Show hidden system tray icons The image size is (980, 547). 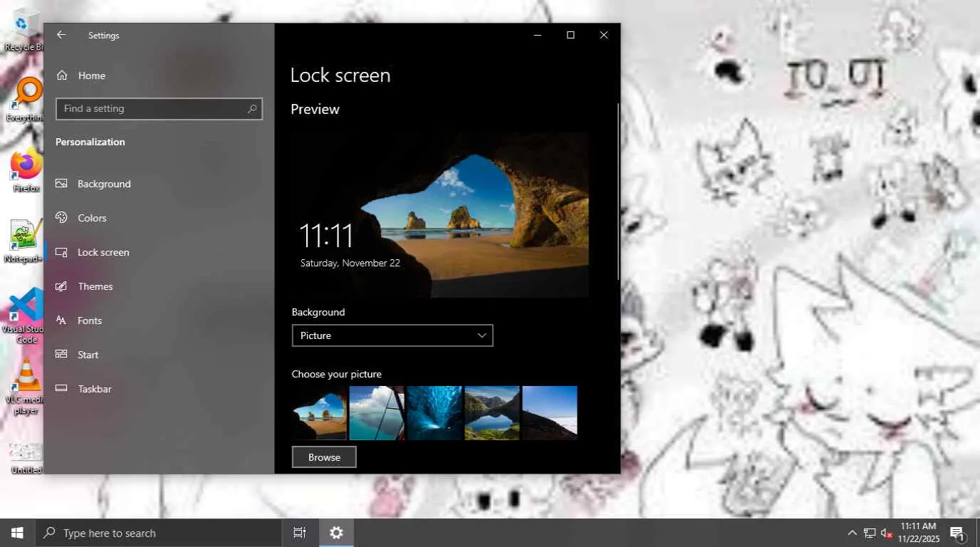coord(852,533)
